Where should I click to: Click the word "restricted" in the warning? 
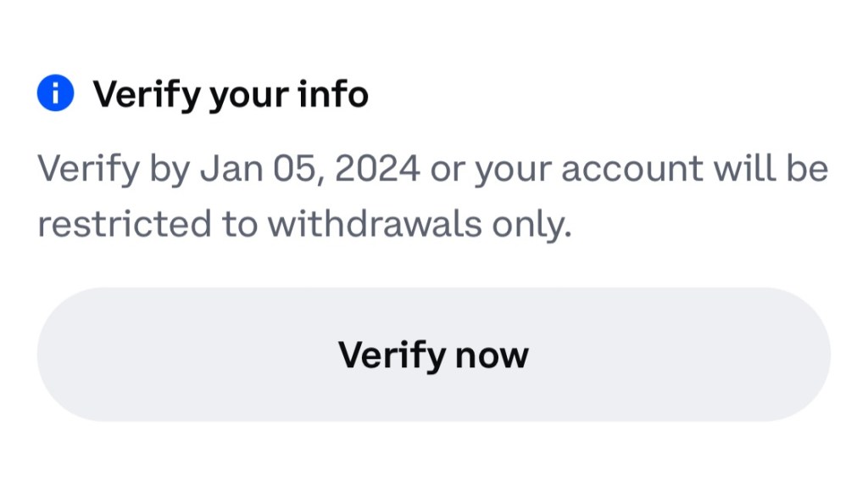tap(123, 225)
